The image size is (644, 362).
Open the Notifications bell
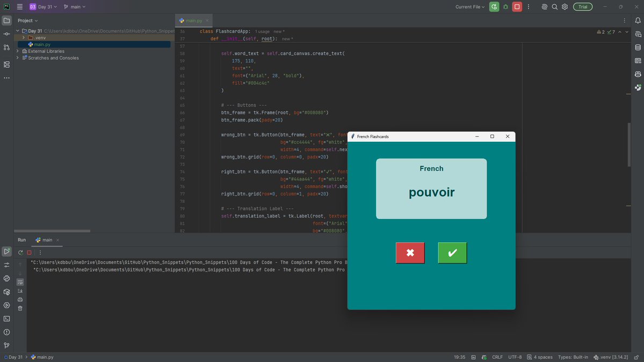tap(638, 20)
